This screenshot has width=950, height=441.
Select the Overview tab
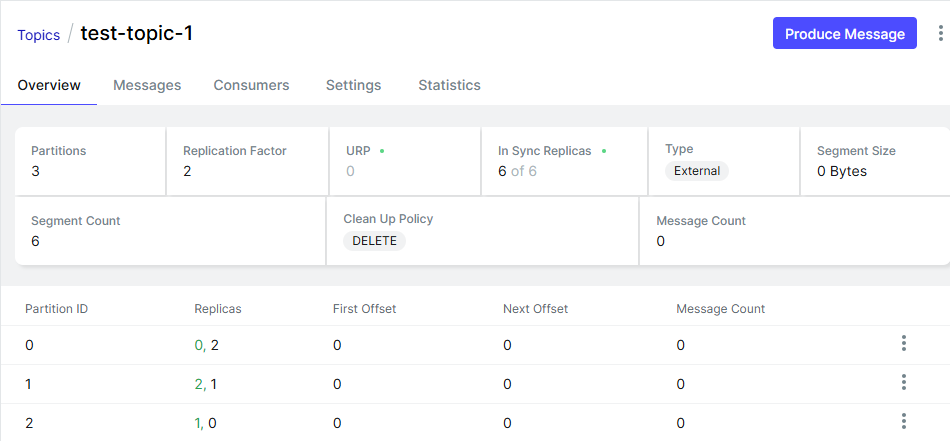click(x=49, y=85)
